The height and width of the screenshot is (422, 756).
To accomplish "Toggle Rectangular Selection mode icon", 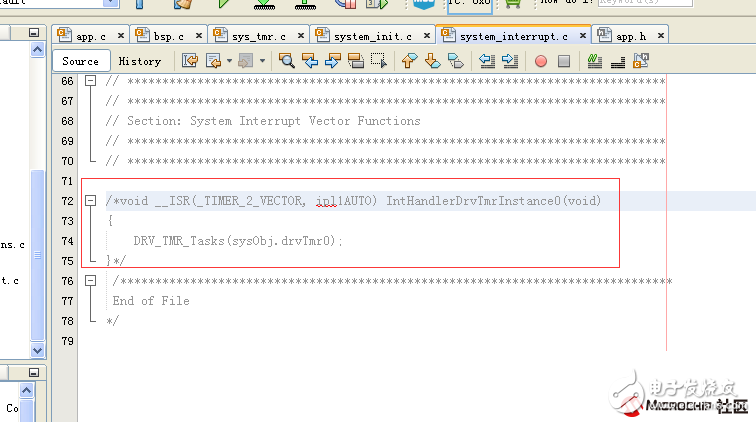I will [377, 61].
